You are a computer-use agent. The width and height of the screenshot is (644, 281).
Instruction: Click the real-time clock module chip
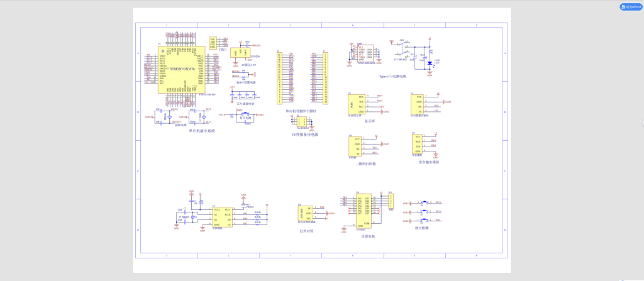pos(223,216)
